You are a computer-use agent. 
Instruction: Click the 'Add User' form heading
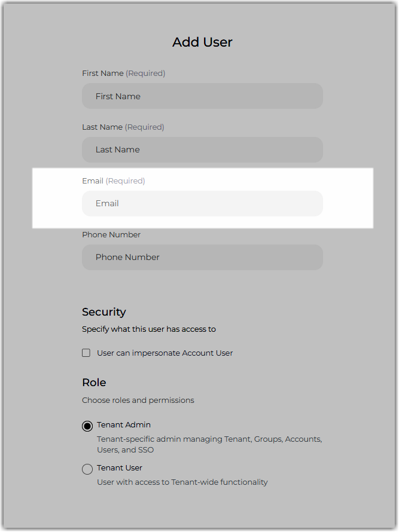[202, 42]
